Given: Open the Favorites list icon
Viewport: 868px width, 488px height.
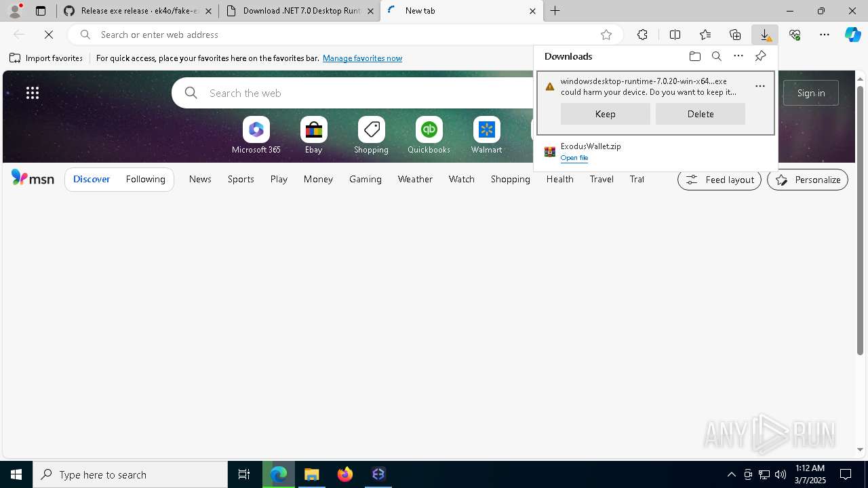Looking at the screenshot, I should (x=705, y=35).
